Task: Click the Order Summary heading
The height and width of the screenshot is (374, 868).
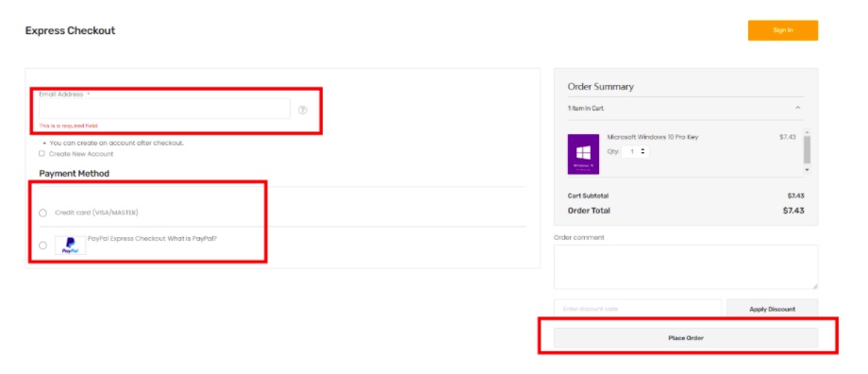Action: click(601, 87)
